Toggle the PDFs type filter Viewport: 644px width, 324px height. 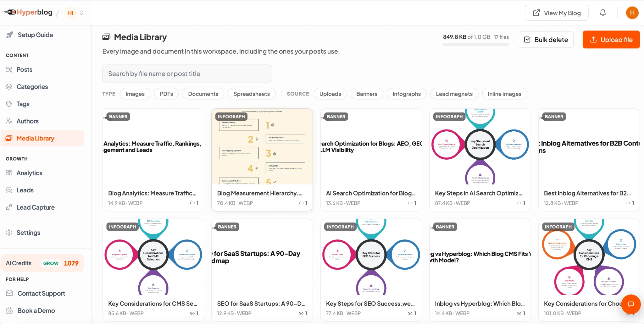point(166,94)
